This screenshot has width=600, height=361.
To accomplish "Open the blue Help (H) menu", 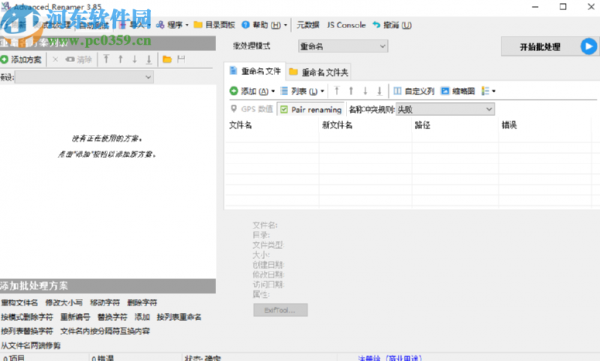I will (246, 25).
